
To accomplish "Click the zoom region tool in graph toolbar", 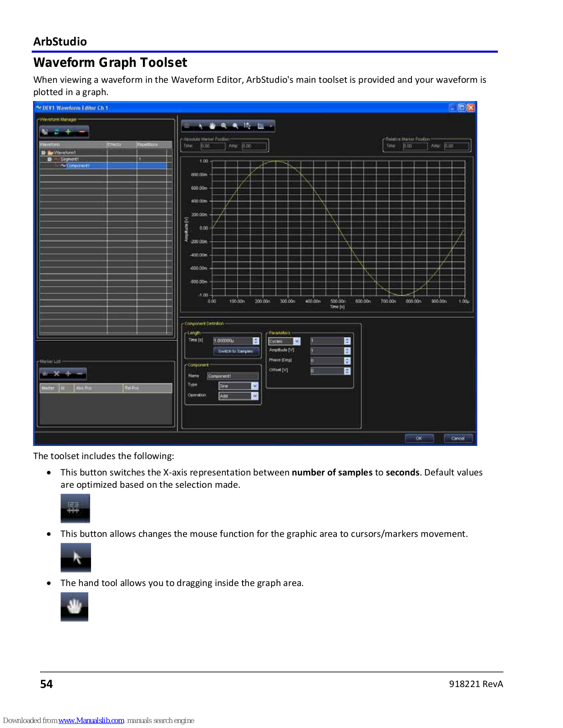I will coord(247,126).
